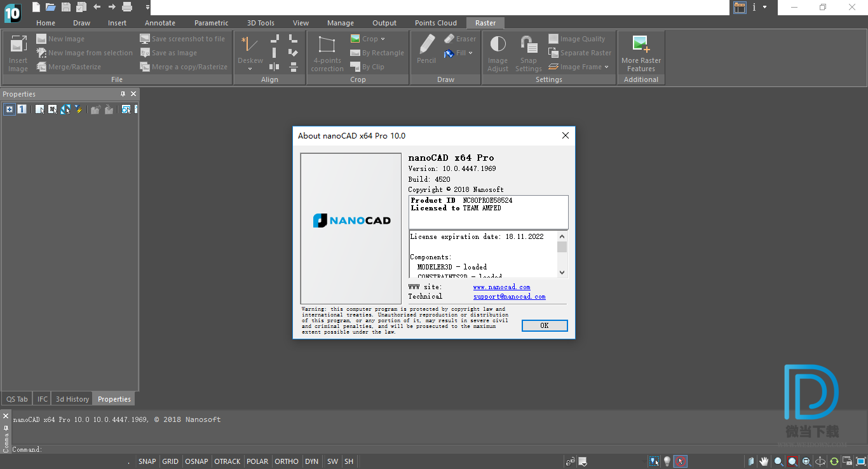Viewport: 868px width, 469px height.
Task: Open the Image Frame dropdown
Action: coord(606,67)
